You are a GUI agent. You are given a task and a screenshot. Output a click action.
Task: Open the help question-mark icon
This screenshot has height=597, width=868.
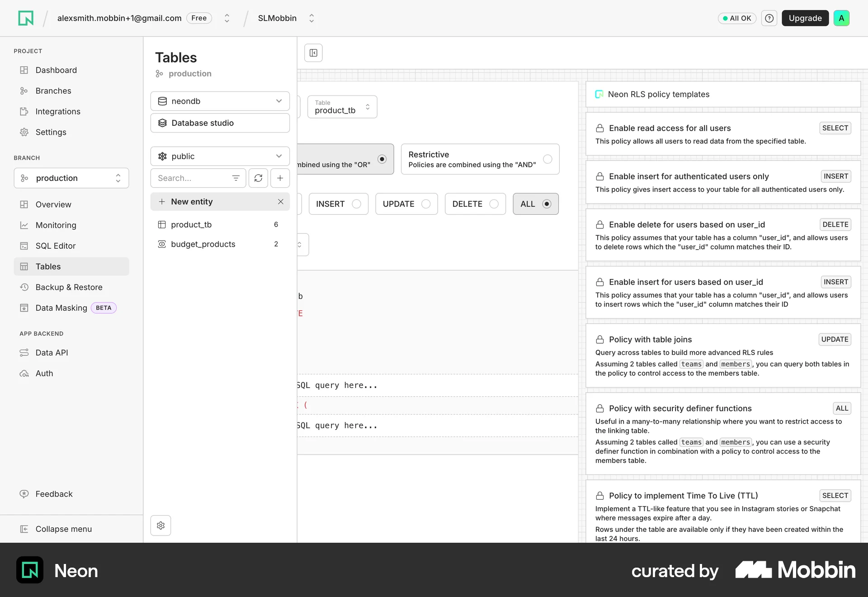pyautogui.click(x=769, y=18)
